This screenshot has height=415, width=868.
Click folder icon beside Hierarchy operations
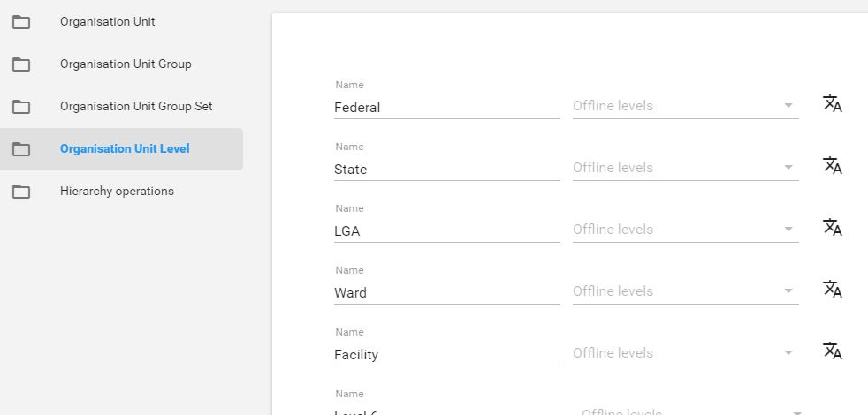tap(21, 192)
